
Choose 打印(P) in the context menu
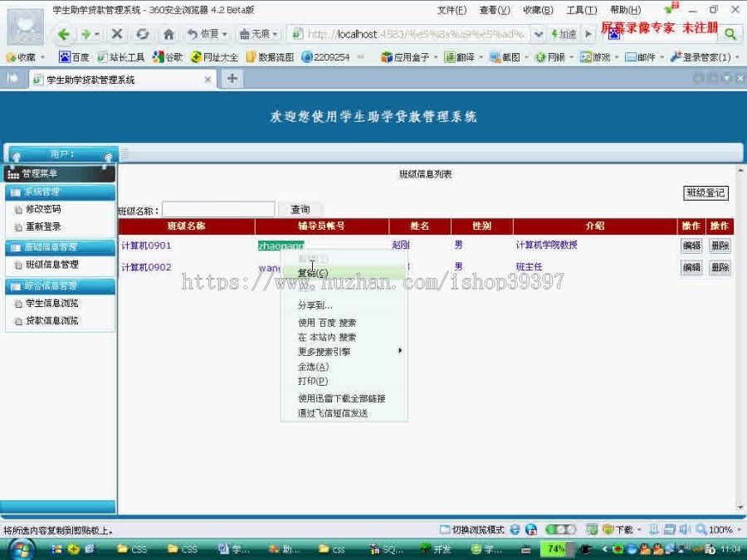344,381
